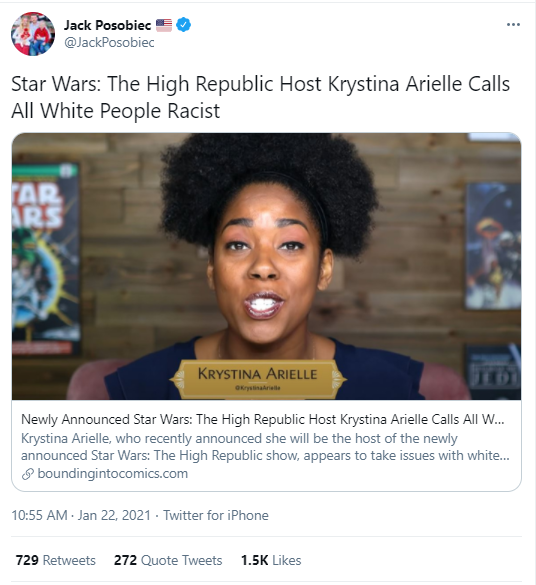Click the blue verified checkmark badge
Screen dimensions: 536x585
tap(183, 25)
